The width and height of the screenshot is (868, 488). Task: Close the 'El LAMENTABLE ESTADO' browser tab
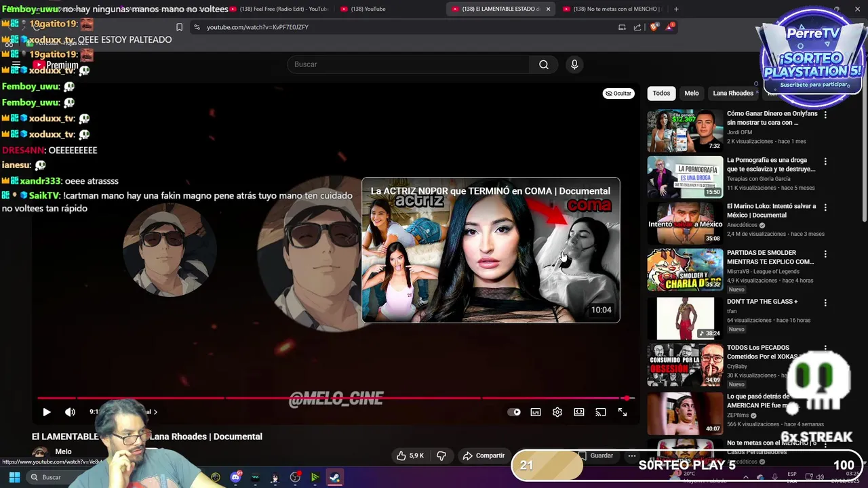(x=548, y=9)
